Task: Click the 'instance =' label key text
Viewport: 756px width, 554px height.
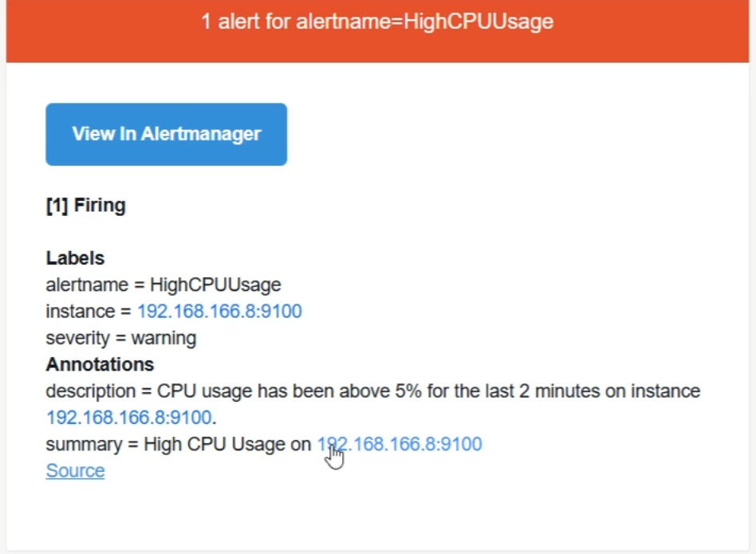Action: click(x=89, y=311)
